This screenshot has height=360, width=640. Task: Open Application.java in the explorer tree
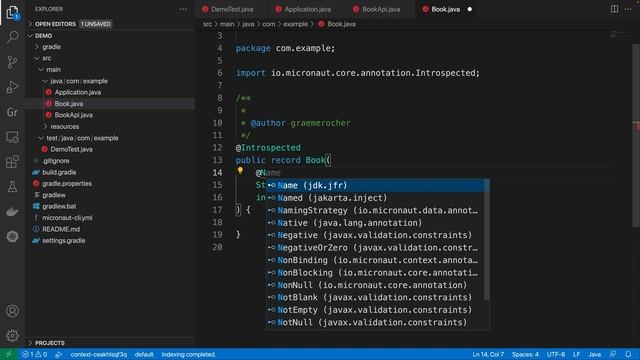click(x=111, y=92)
